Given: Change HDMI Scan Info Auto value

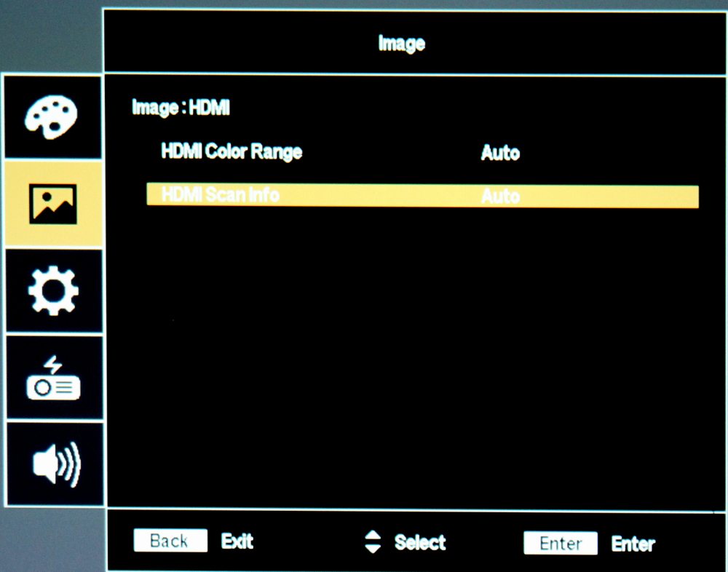Looking at the screenshot, I should pos(500,196).
